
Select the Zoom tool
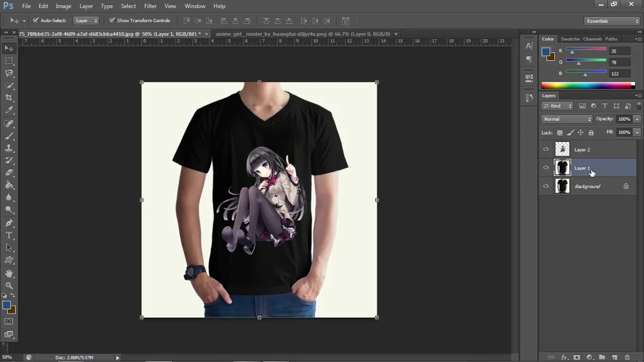[x=9, y=286]
